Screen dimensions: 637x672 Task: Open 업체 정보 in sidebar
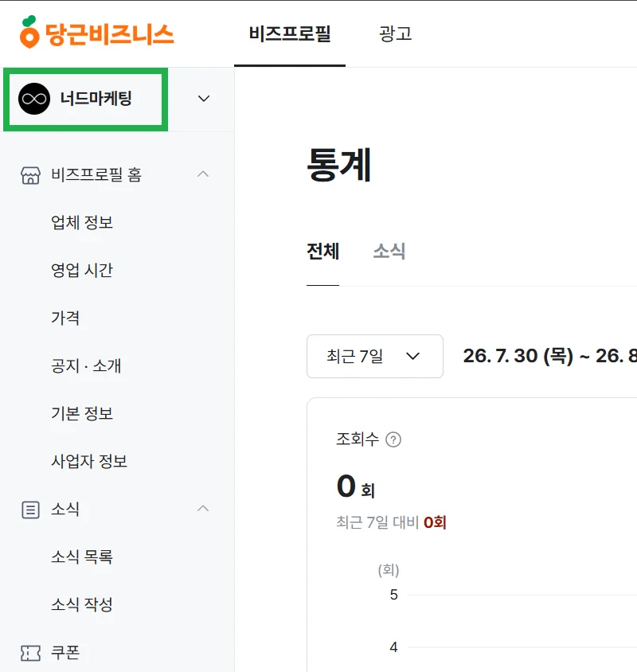pos(82,222)
